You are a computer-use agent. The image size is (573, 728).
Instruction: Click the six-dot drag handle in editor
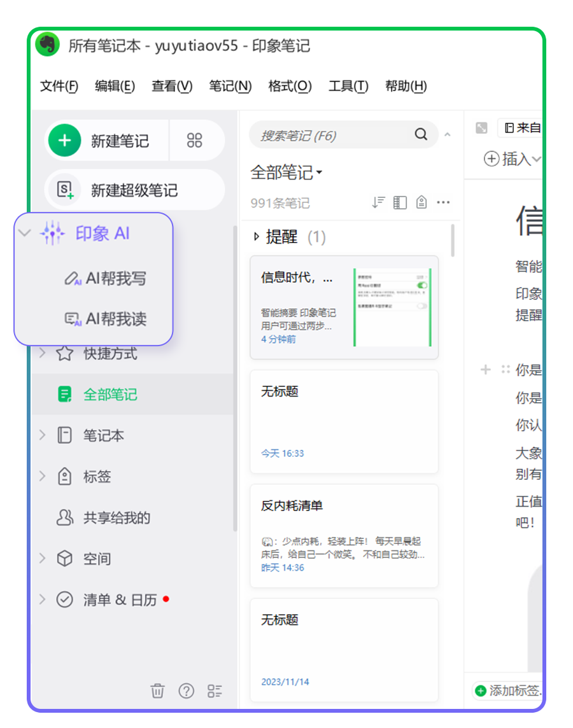point(506,370)
